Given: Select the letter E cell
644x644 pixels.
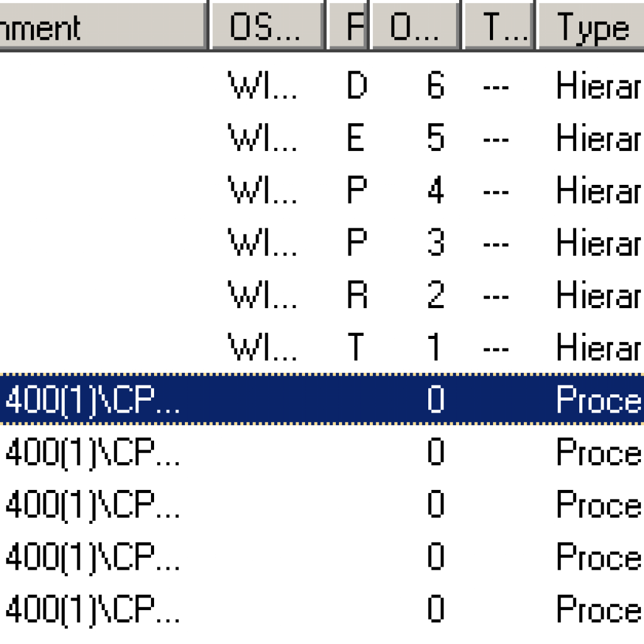Looking at the screenshot, I should coord(356,137).
